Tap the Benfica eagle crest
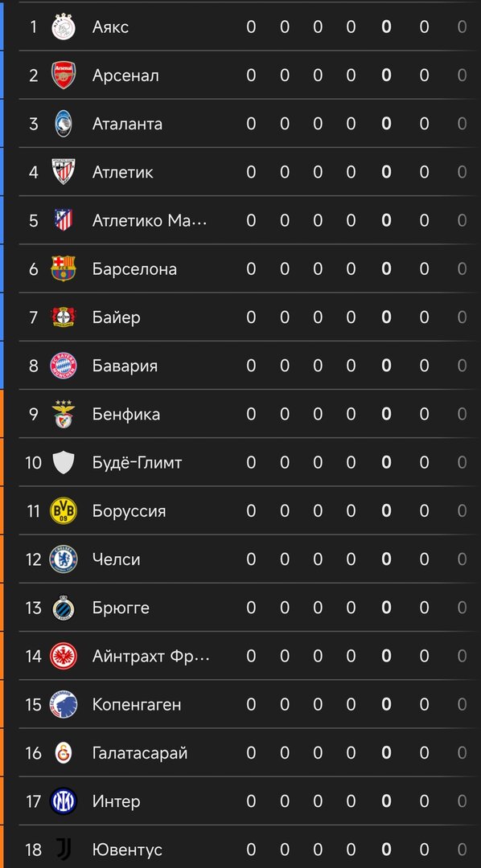This screenshot has height=868, width=481. coord(64,414)
